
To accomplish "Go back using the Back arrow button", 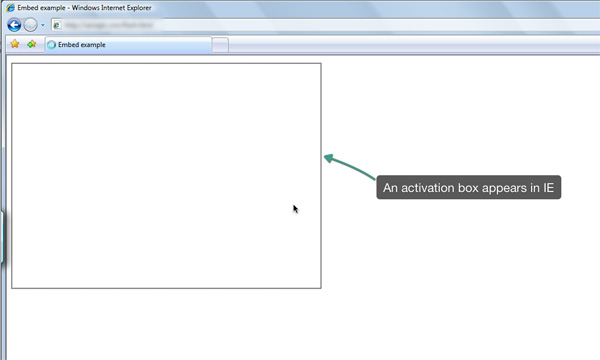I will [x=14, y=25].
